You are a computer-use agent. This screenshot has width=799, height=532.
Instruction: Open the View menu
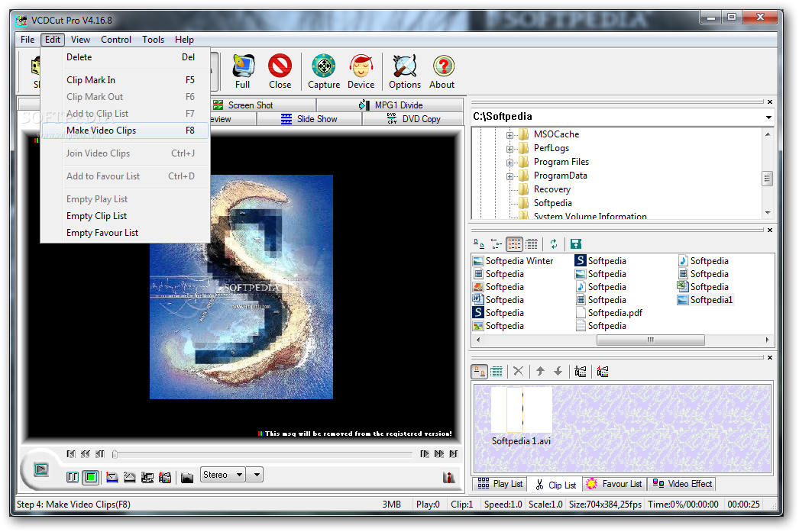[x=80, y=39]
